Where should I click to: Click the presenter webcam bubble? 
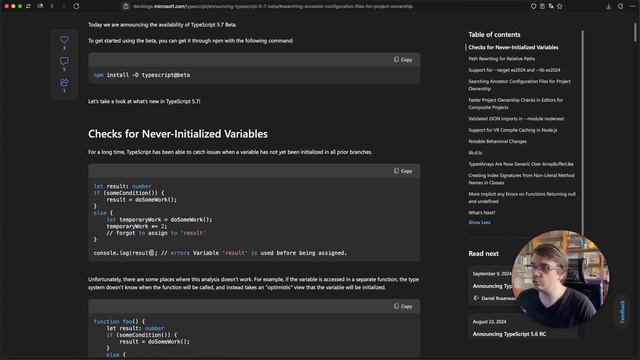(560, 279)
